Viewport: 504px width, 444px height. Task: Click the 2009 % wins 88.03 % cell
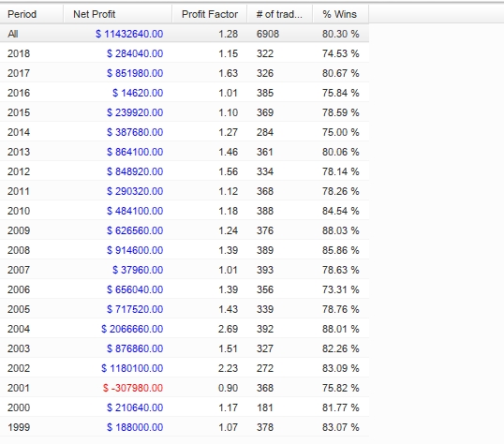tap(340, 230)
